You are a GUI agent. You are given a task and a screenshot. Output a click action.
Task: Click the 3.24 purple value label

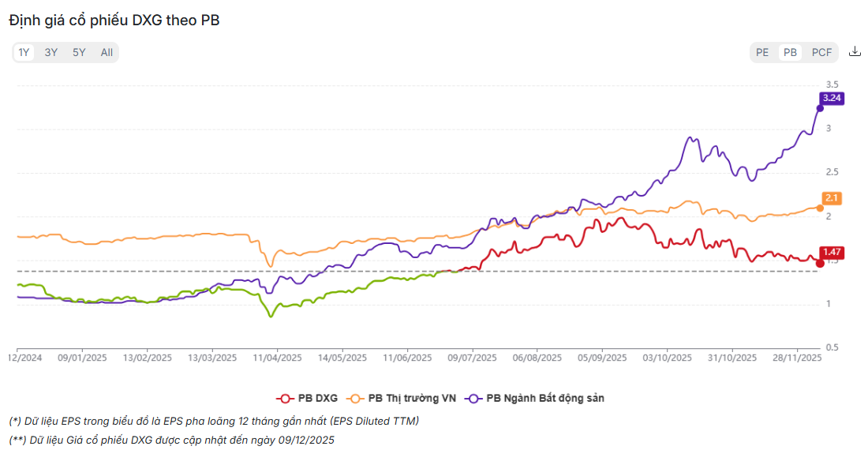(832, 99)
